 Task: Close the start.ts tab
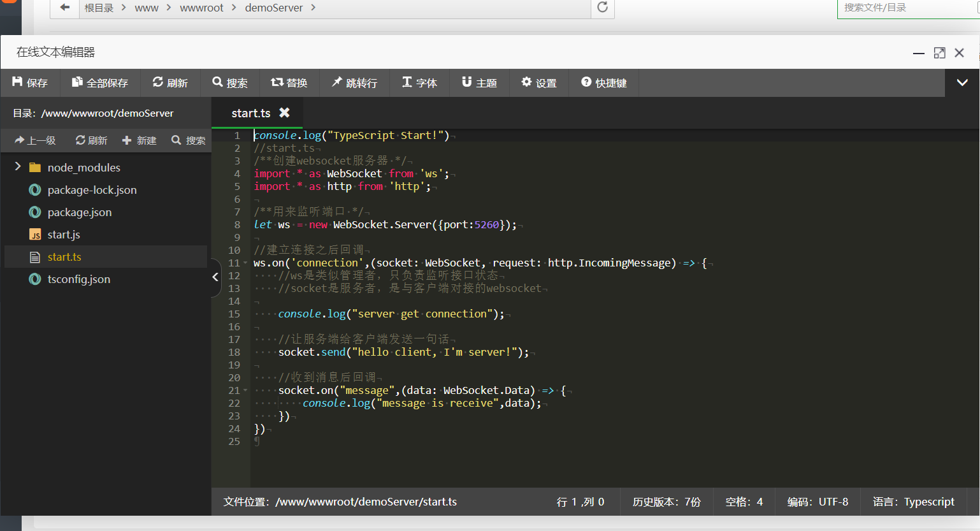click(284, 112)
